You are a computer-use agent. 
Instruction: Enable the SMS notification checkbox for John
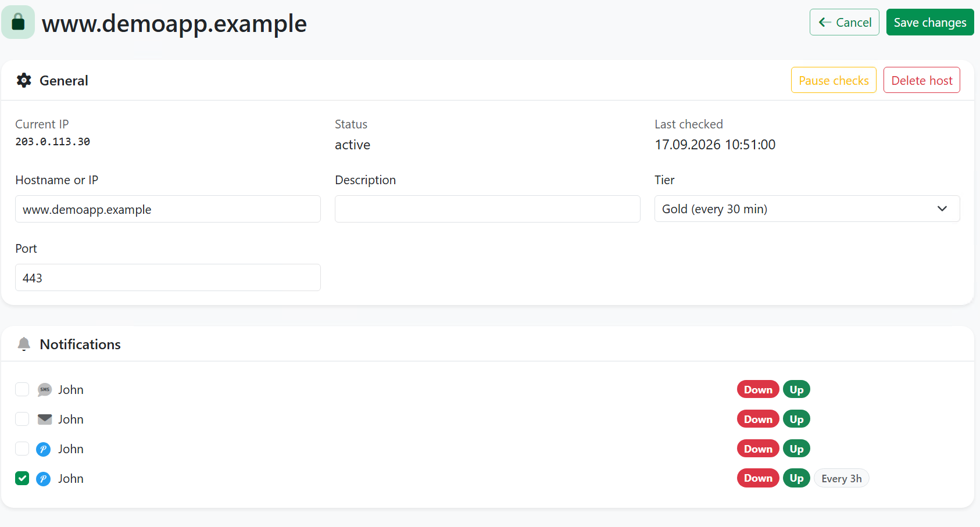[x=22, y=389]
